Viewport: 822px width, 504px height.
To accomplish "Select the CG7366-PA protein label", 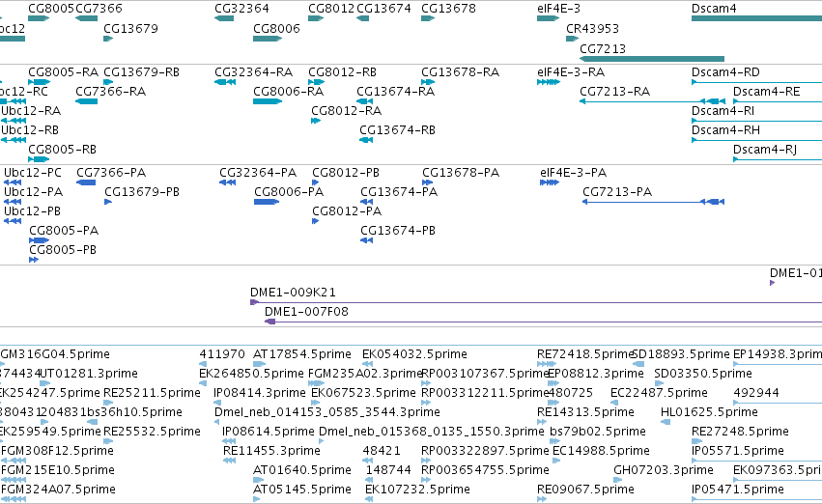I will click(111, 173).
